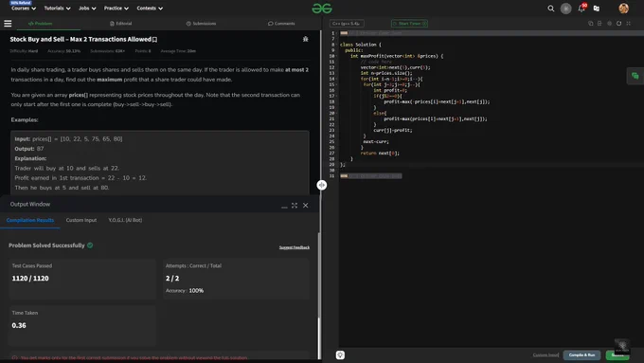The width and height of the screenshot is (644, 363).
Task: Close the Output Window
Action: [x=306, y=205]
